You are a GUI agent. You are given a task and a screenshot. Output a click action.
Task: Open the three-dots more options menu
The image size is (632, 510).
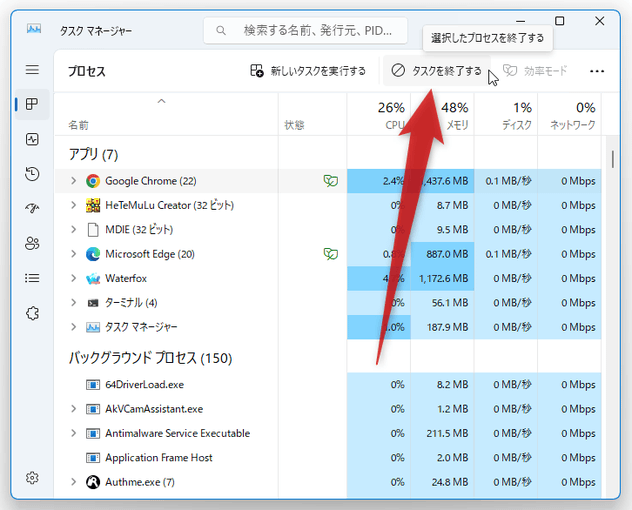tap(597, 71)
